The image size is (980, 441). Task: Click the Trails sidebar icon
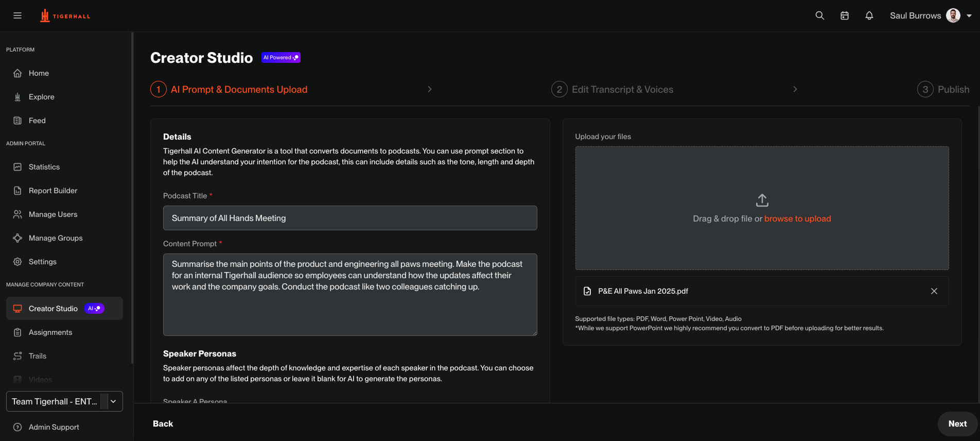point(17,356)
